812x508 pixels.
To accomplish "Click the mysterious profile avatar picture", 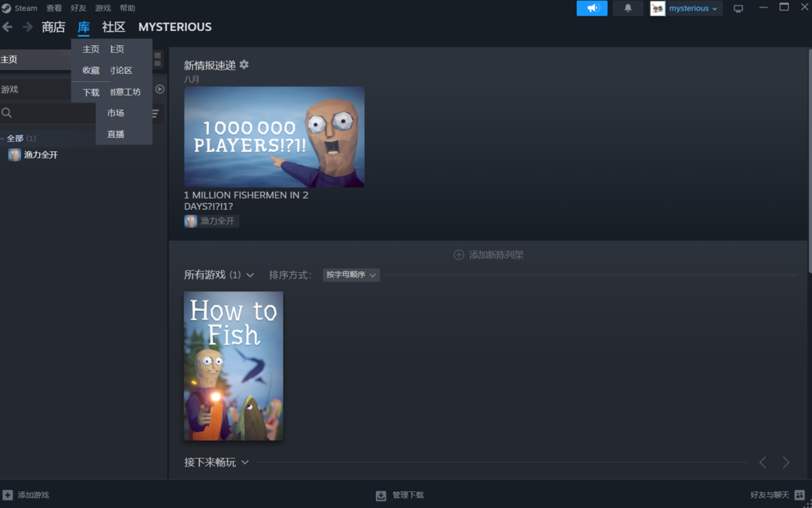I will click(658, 8).
